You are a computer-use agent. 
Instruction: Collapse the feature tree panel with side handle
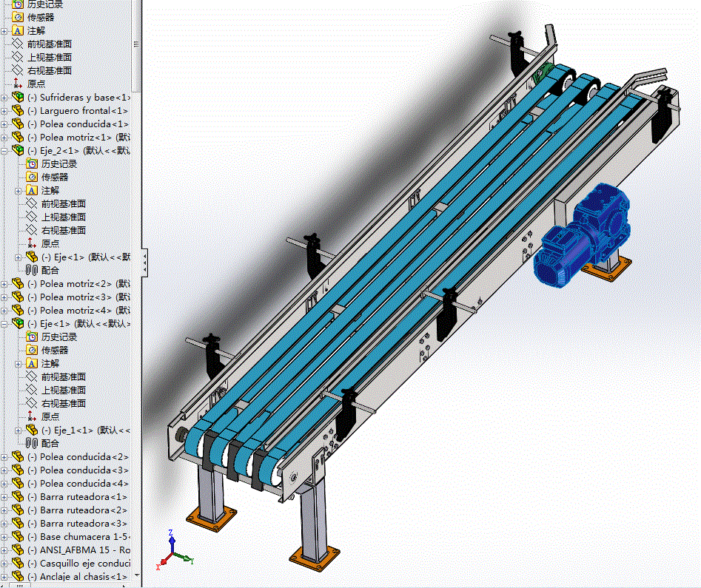(144, 263)
